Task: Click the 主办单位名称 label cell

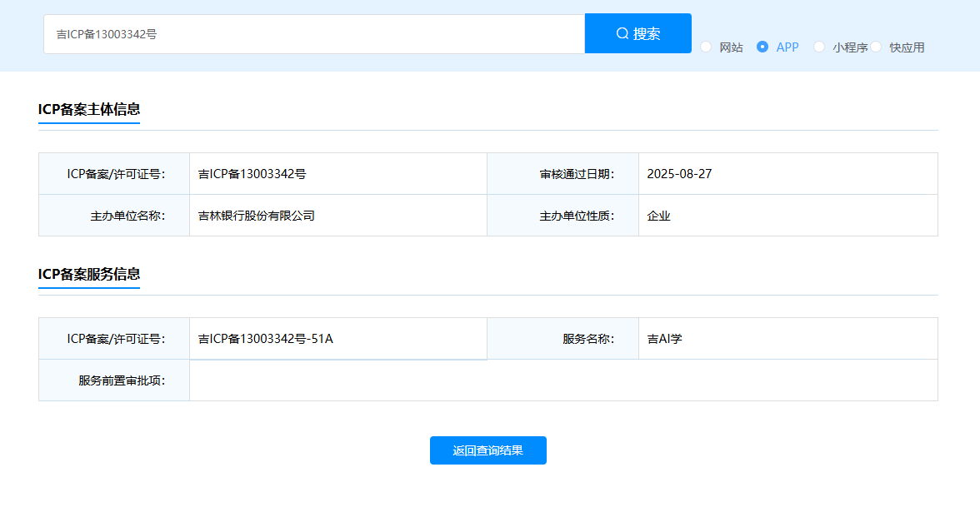Action: point(113,216)
